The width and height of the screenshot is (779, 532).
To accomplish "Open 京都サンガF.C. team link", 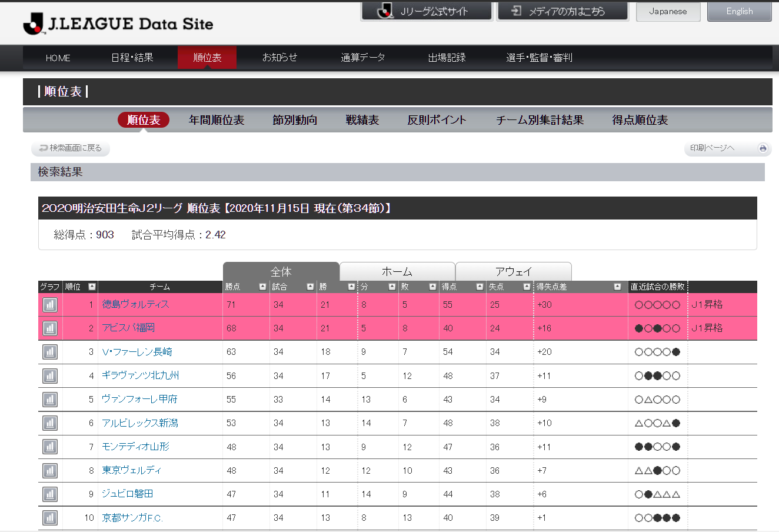I will [x=132, y=518].
